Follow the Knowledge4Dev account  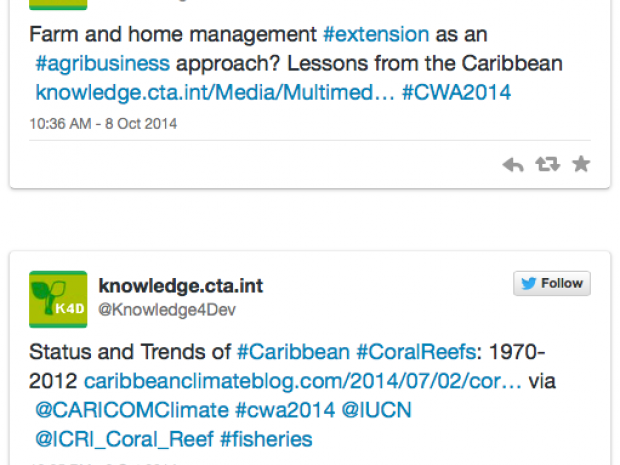tap(552, 283)
